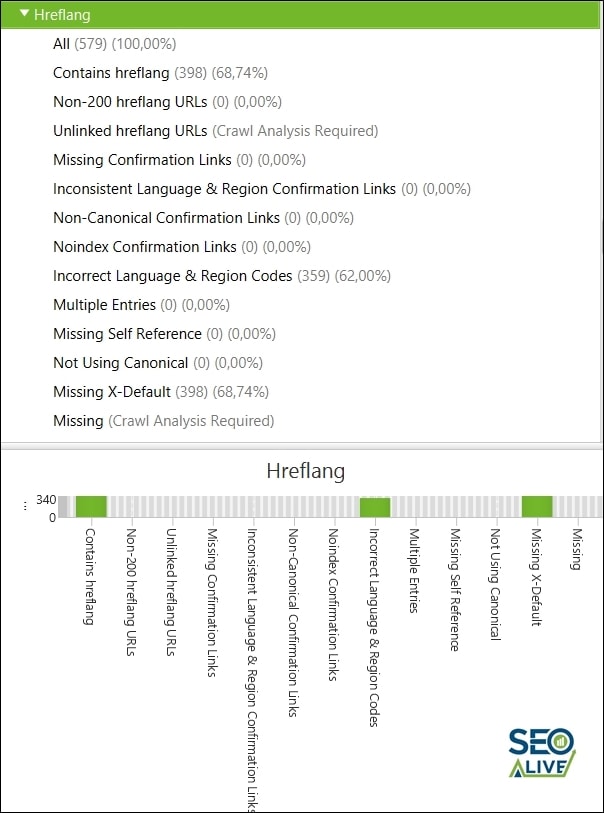Select Multiple Entries row
Viewport: 604px width, 813px height.
tap(142, 305)
